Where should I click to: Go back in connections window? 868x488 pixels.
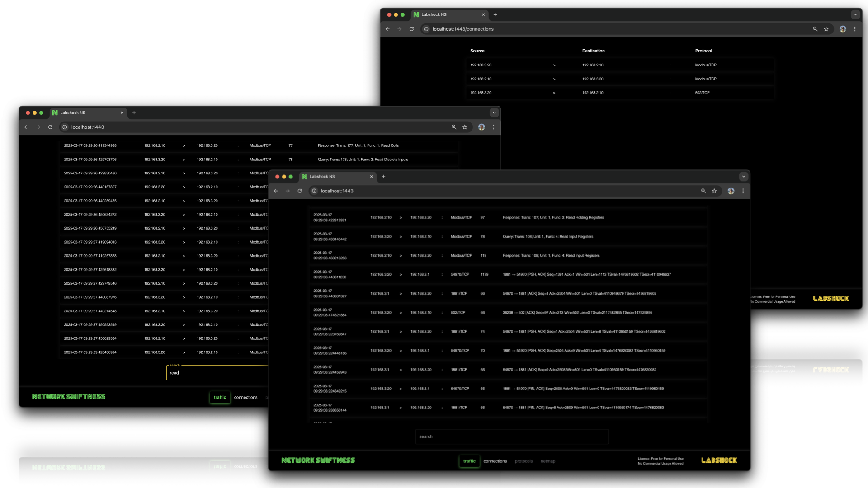tap(387, 29)
